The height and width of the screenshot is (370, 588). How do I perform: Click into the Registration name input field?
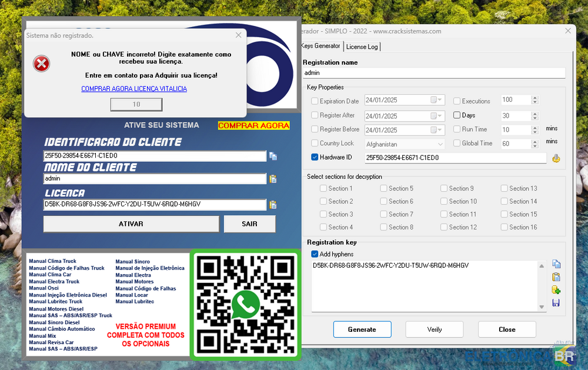point(433,73)
